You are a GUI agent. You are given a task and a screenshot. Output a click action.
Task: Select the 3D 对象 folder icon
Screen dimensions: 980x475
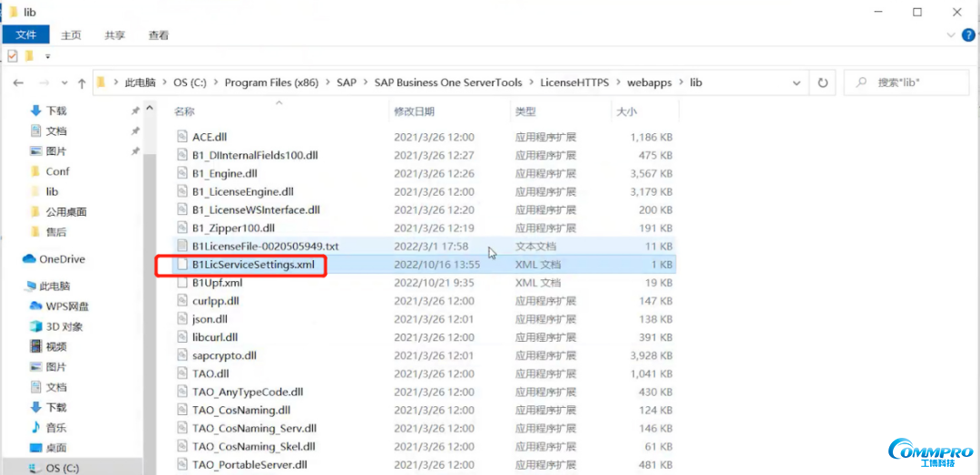(36, 326)
